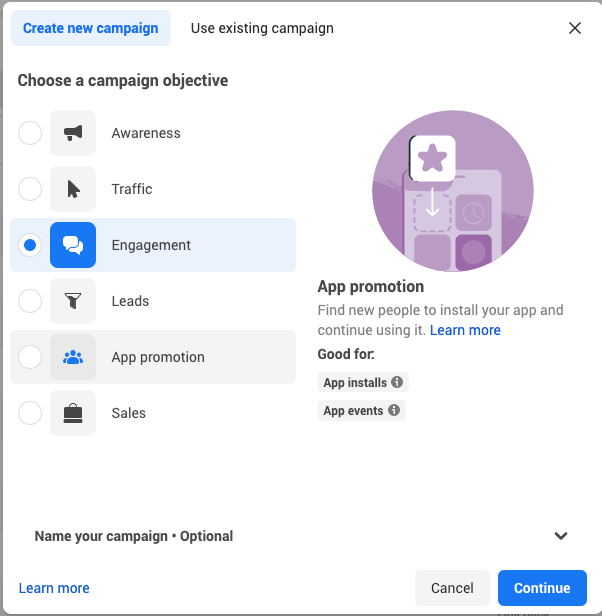The height and width of the screenshot is (616, 602).
Task: Click the Good for label
Action: pyautogui.click(x=346, y=354)
